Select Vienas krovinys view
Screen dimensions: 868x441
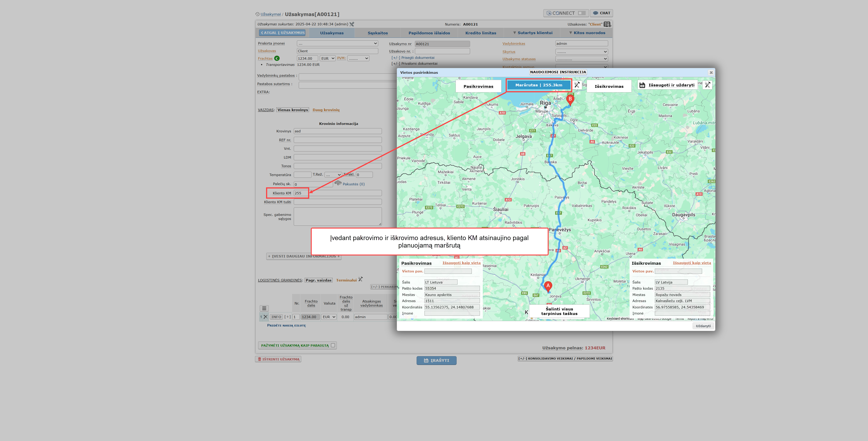click(x=292, y=110)
